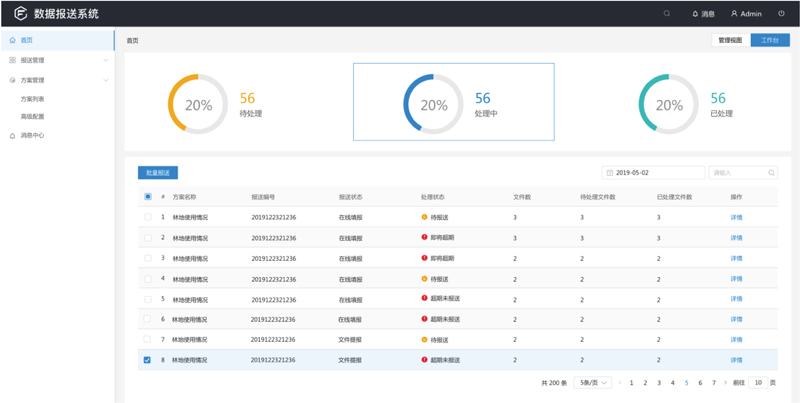Collapse the 方案管理 chevron

(x=106, y=80)
